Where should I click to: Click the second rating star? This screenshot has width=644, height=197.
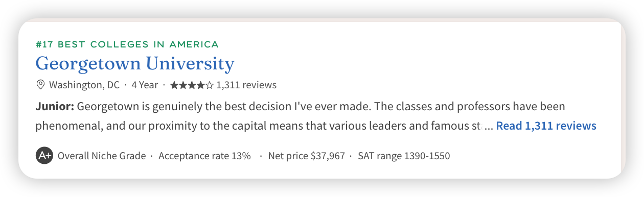point(183,85)
